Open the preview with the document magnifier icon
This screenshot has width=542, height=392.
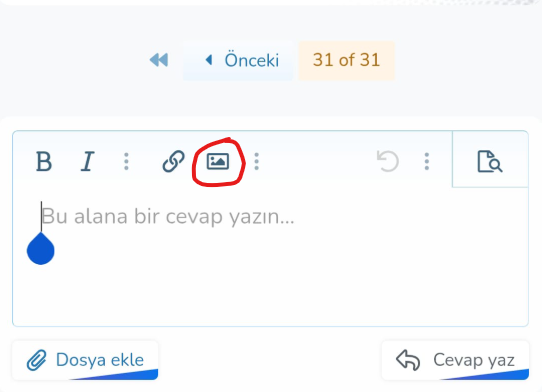click(x=490, y=161)
